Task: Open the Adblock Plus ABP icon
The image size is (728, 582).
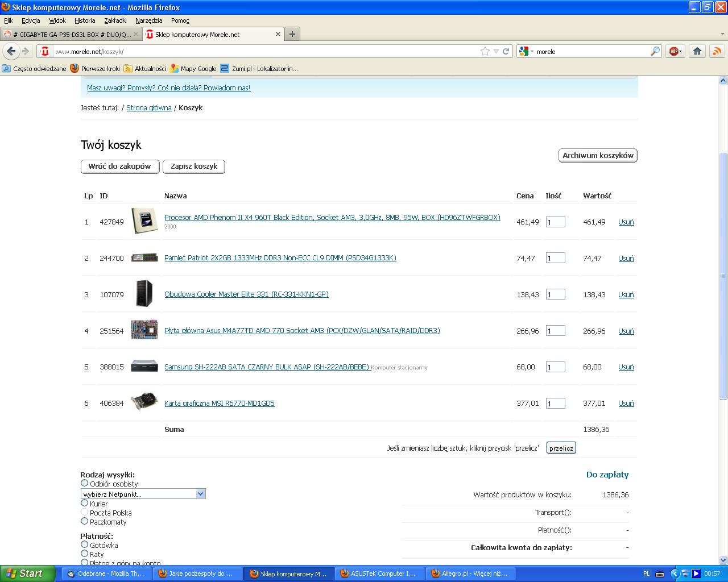Action: [x=675, y=51]
